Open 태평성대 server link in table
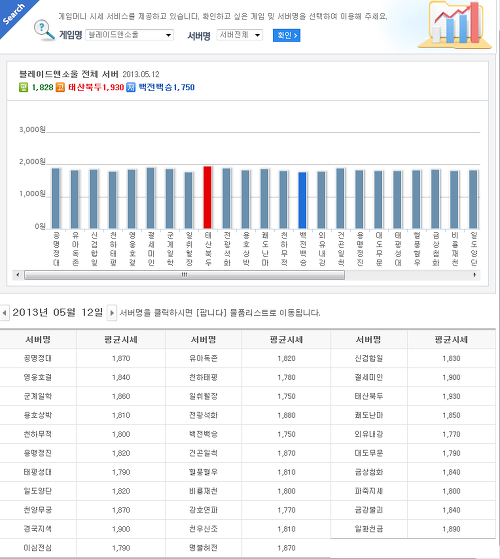This screenshot has width=500, height=559. click(38, 472)
